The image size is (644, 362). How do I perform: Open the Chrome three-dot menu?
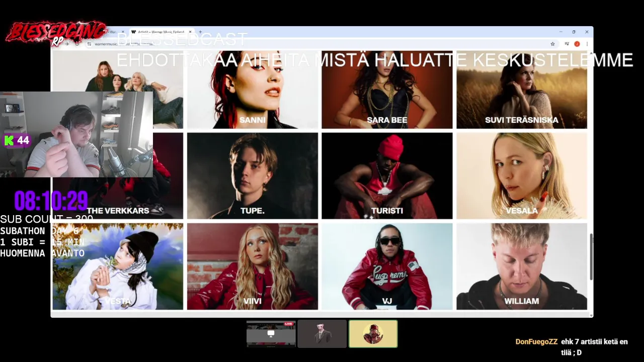click(x=587, y=44)
